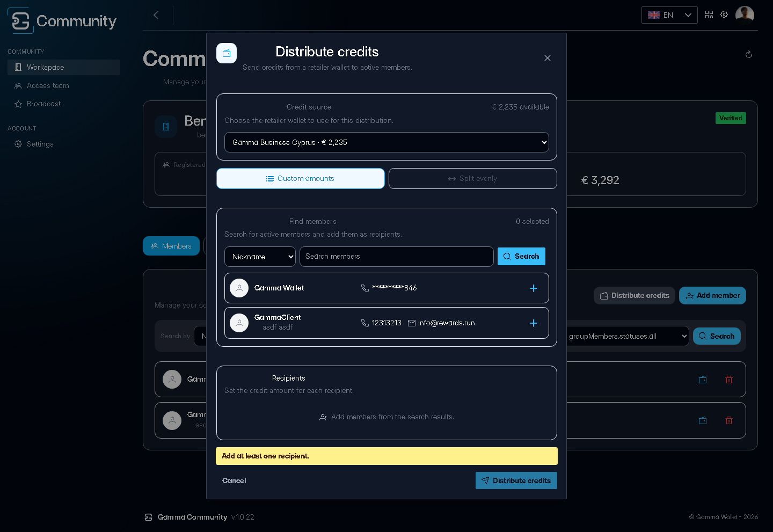Click the Distribute credits submit button
Viewport: 773px width, 532px height.
point(516,480)
